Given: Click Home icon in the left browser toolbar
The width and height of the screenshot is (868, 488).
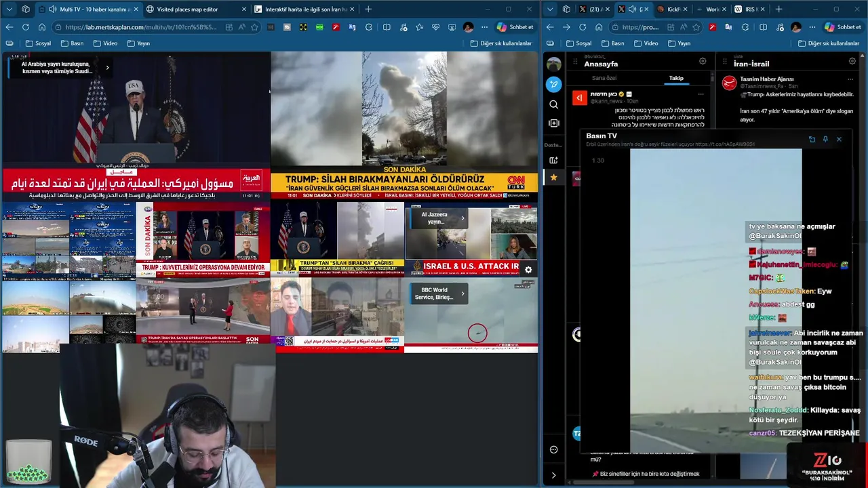Looking at the screenshot, I should pos(42,27).
